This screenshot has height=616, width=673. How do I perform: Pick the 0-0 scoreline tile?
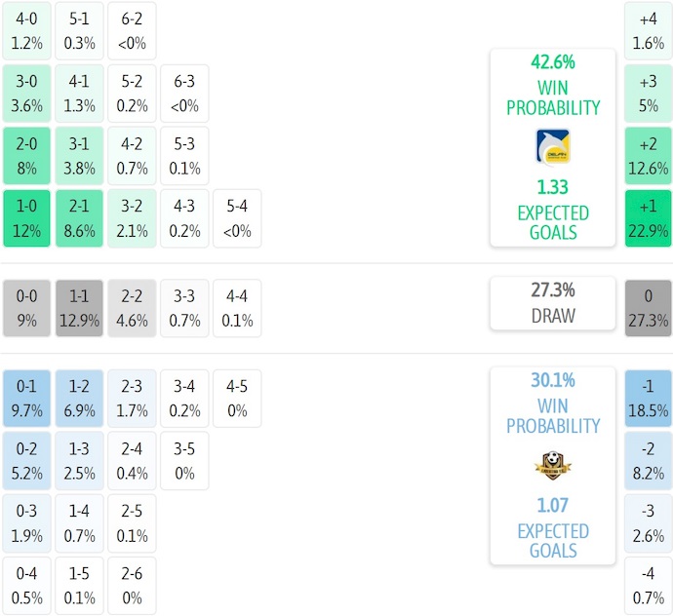27,308
